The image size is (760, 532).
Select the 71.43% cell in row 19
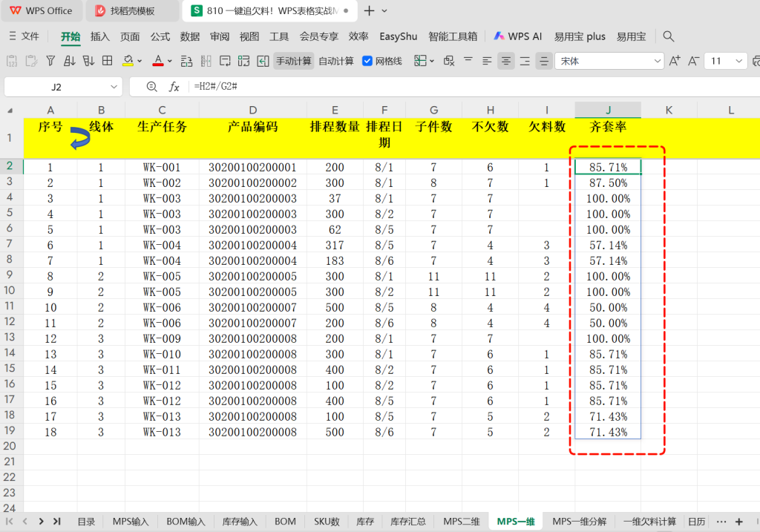click(x=608, y=432)
